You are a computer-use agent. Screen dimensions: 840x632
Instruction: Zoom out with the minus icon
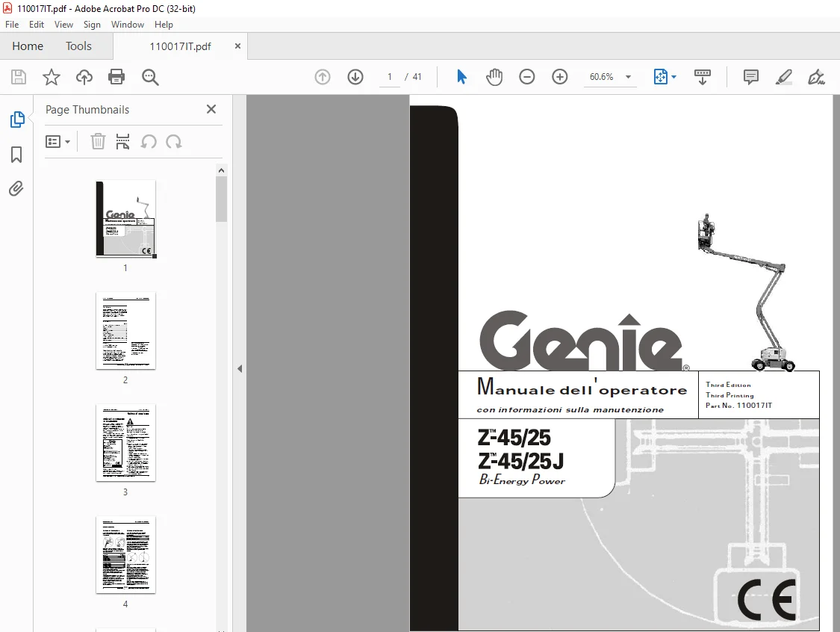pos(527,77)
